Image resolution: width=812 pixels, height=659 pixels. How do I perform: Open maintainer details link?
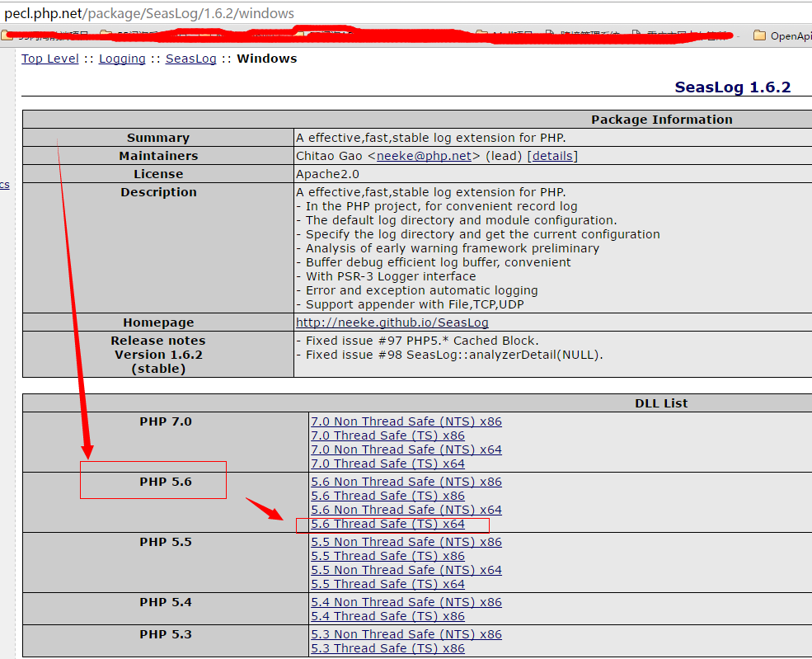[x=552, y=156]
